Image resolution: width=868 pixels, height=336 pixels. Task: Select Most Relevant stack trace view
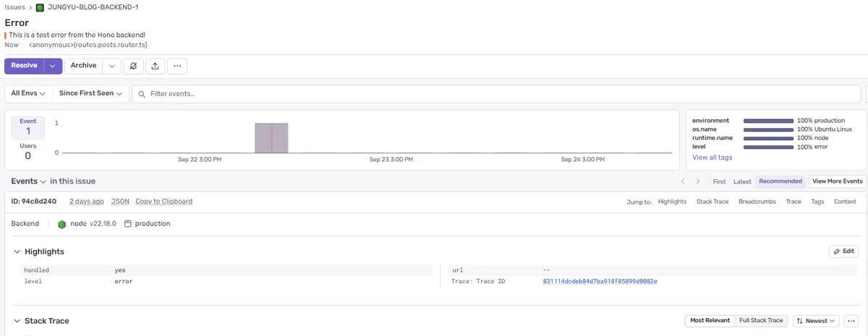point(709,321)
